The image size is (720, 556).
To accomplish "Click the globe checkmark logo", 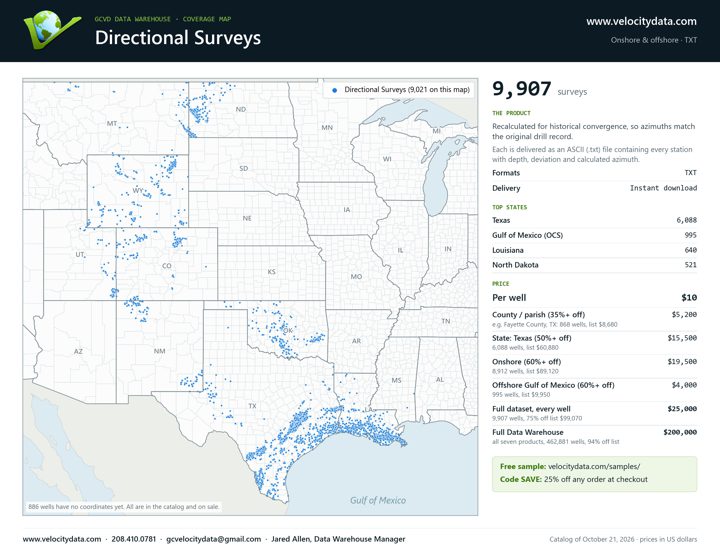I will coord(52,29).
